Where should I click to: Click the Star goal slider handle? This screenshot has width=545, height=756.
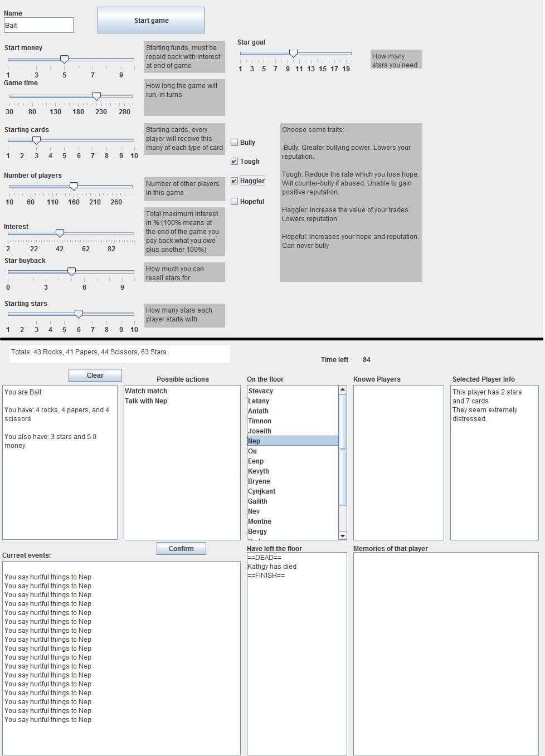293,53
